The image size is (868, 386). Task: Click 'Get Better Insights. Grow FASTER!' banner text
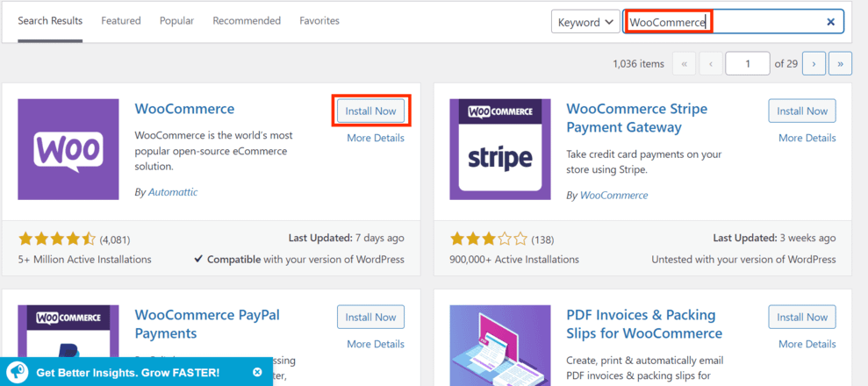click(128, 373)
